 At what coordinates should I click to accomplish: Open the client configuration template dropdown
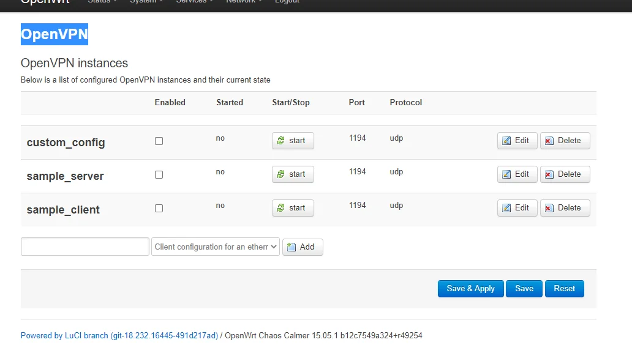pos(216,247)
